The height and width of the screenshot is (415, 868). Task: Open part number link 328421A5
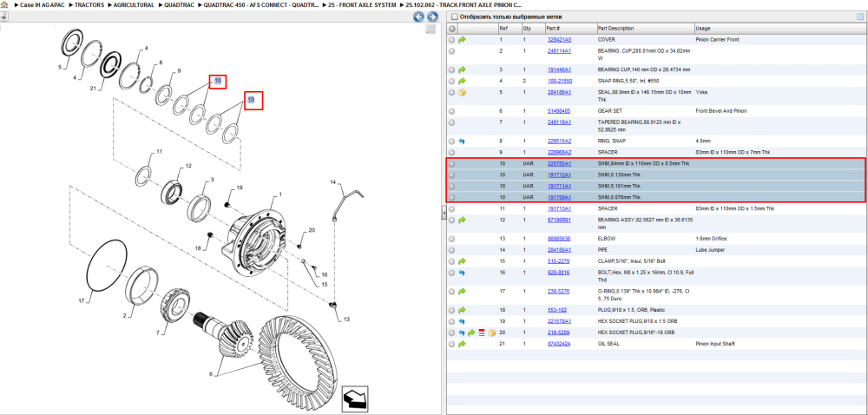coord(559,40)
